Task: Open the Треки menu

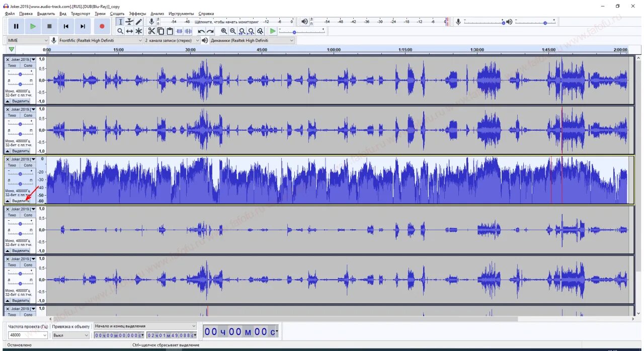Action: point(100,14)
